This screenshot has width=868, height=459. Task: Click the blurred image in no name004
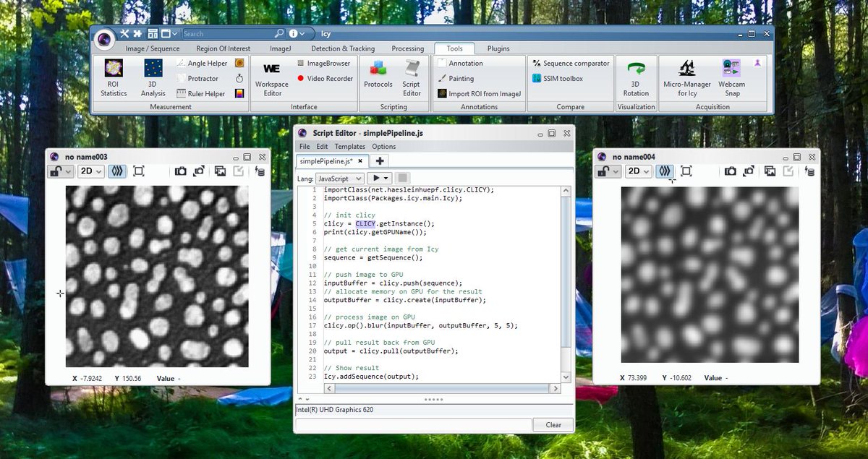tap(710, 274)
